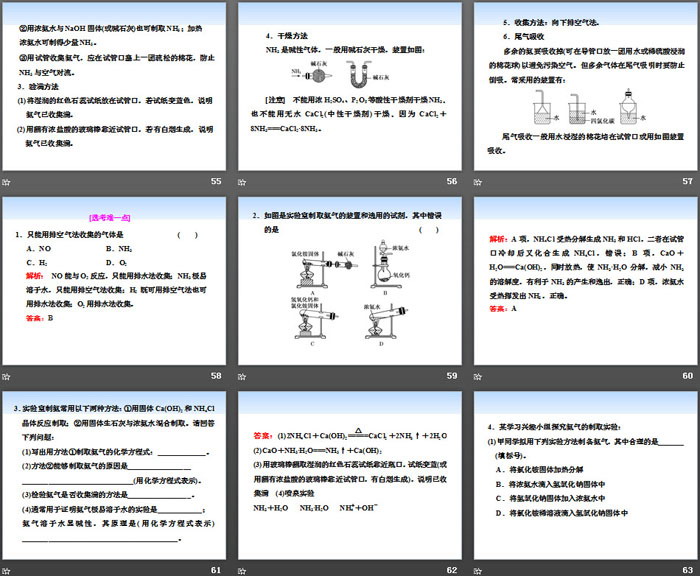
Task: Click the animation star icon under slide 55
Action: coord(6,182)
